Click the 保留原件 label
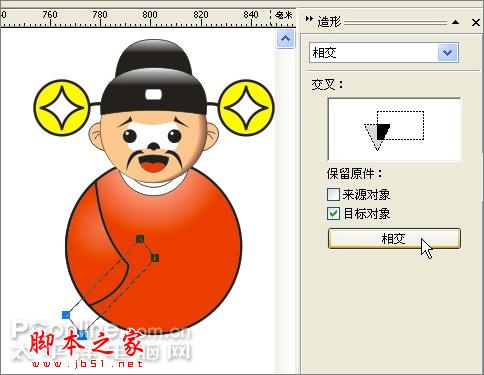Image resolution: width=484 pixels, height=375 pixels. [x=354, y=174]
